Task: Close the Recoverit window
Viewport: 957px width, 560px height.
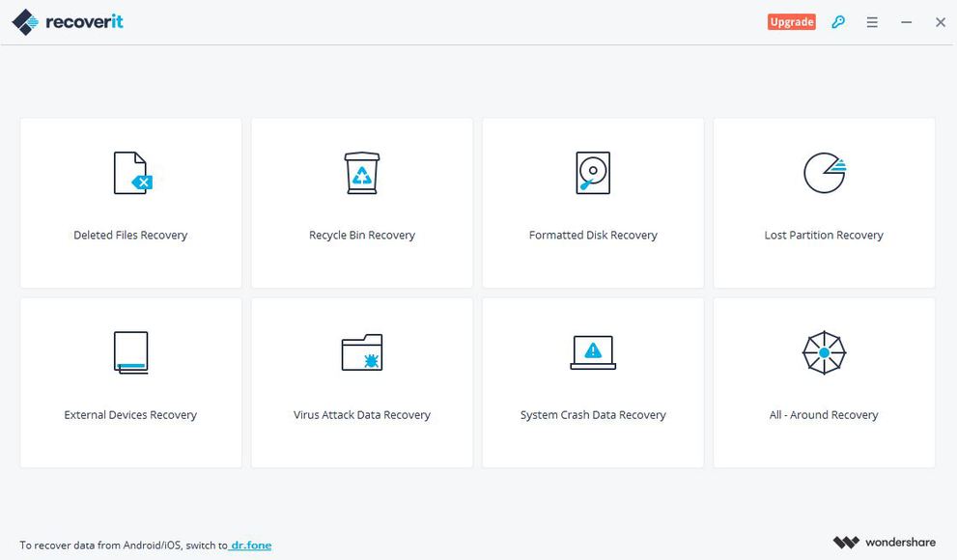Action: (941, 22)
